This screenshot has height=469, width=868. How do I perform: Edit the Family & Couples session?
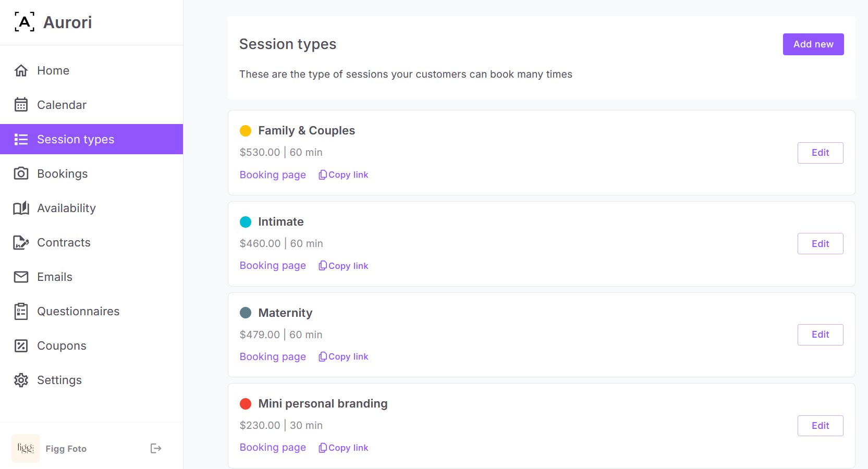coord(820,153)
